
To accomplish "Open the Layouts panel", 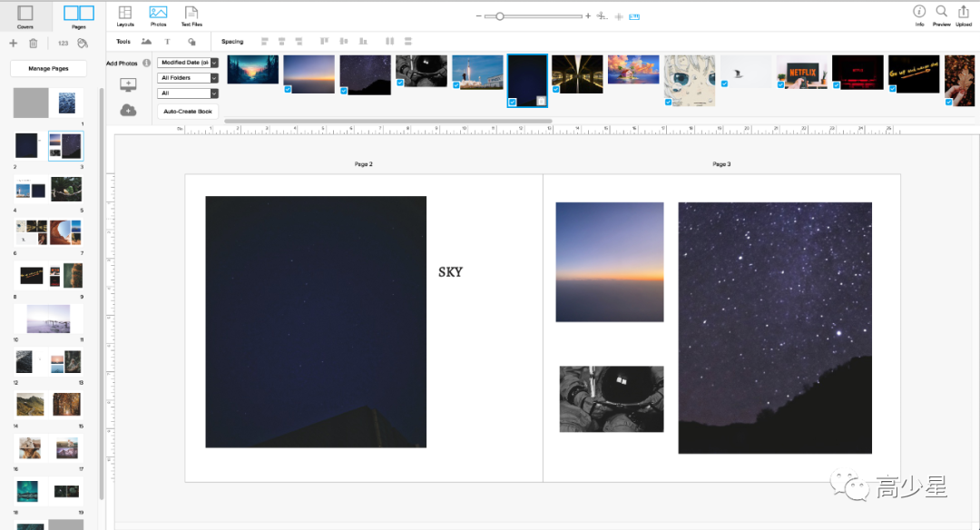I will pyautogui.click(x=125, y=16).
